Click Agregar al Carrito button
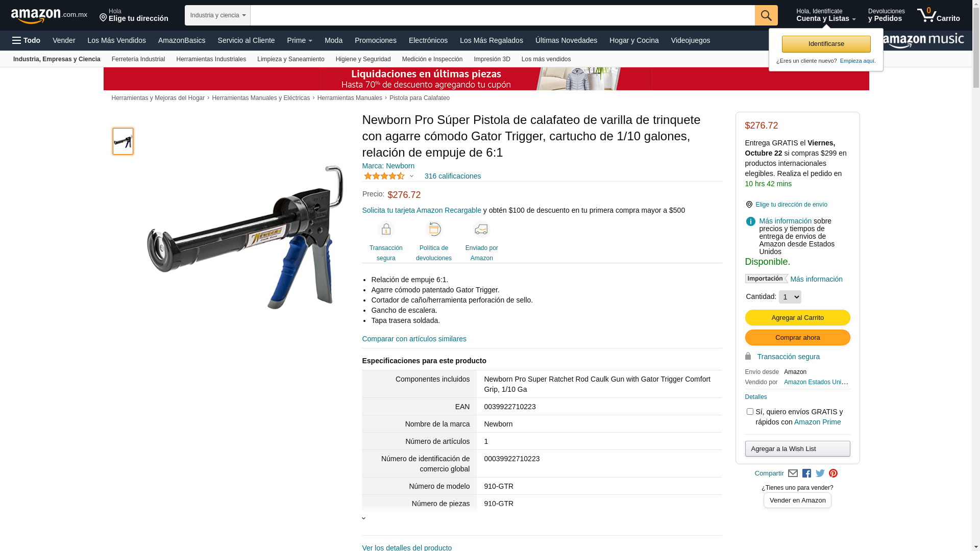The image size is (980, 551). 797,317
